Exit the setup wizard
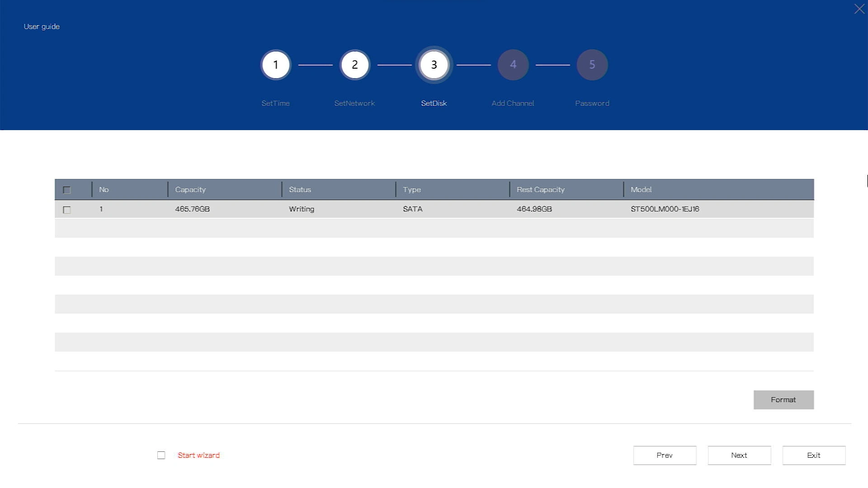 pos(813,455)
